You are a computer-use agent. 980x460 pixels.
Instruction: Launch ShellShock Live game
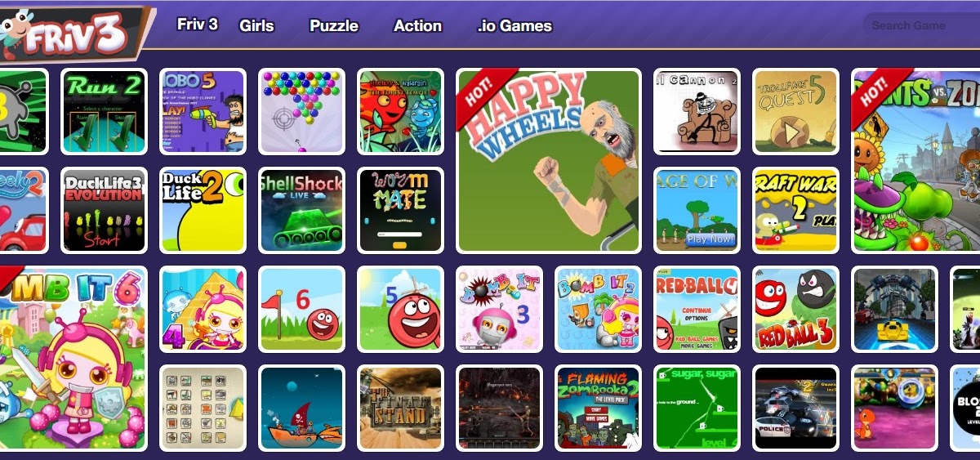click(302, 211)
